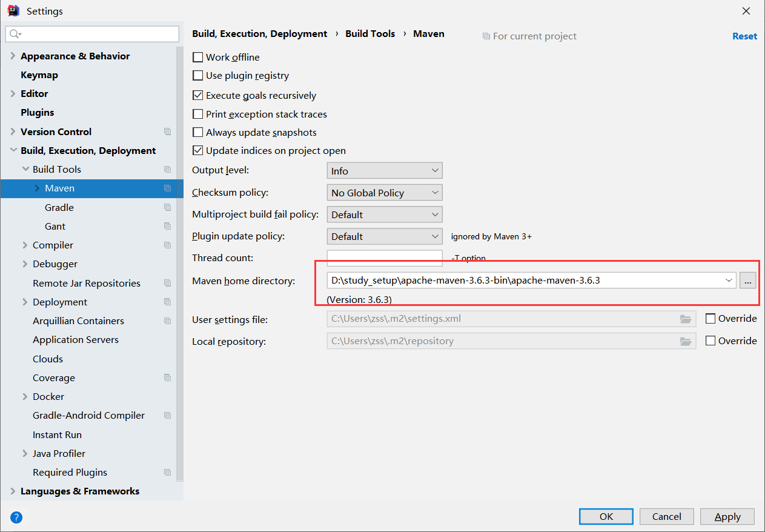
Task: Check Override for Local repository
Action: point(710,341)
